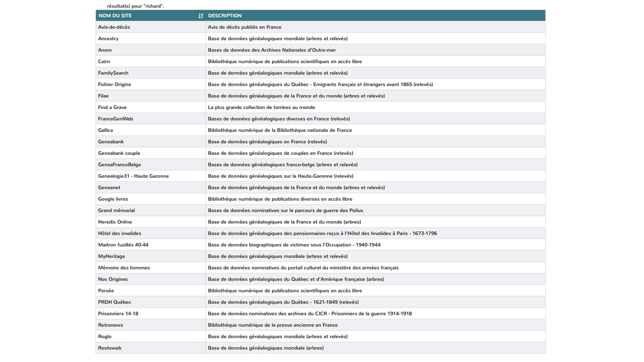This screenshot has height=362, width=644.
Task: Open the Filae site entry
Action: [x=103, y=96]
